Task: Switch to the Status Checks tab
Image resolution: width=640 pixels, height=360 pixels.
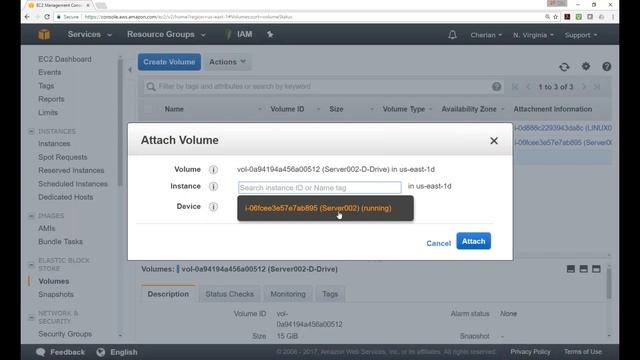Action: point(229,294)
